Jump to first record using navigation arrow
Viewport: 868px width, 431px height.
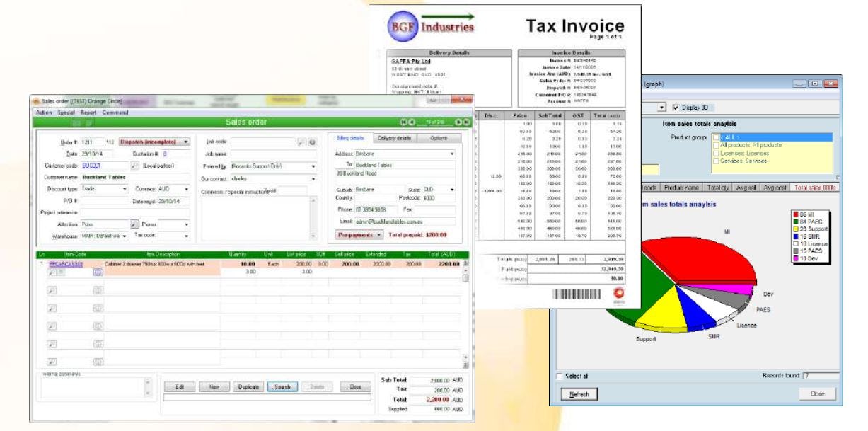404,122
